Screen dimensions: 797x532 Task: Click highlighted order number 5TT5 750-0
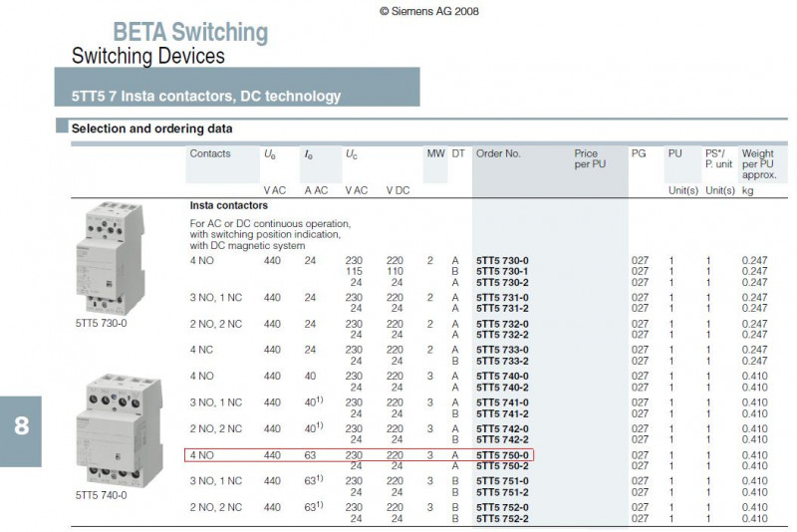coord(502,455)
